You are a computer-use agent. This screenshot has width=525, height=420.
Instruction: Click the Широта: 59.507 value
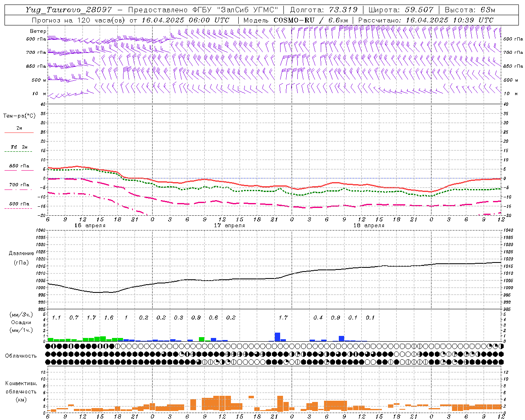pos(401,10)
